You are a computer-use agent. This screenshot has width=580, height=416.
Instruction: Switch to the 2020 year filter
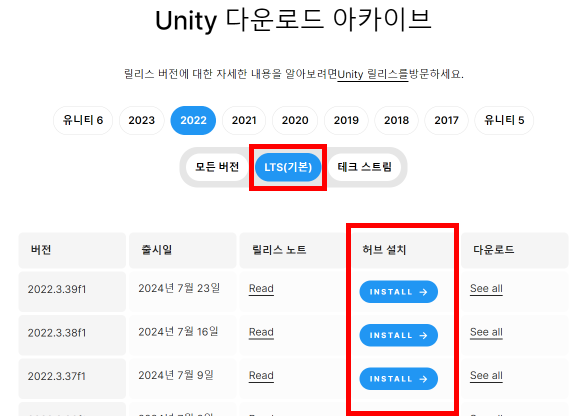[295, 120]
